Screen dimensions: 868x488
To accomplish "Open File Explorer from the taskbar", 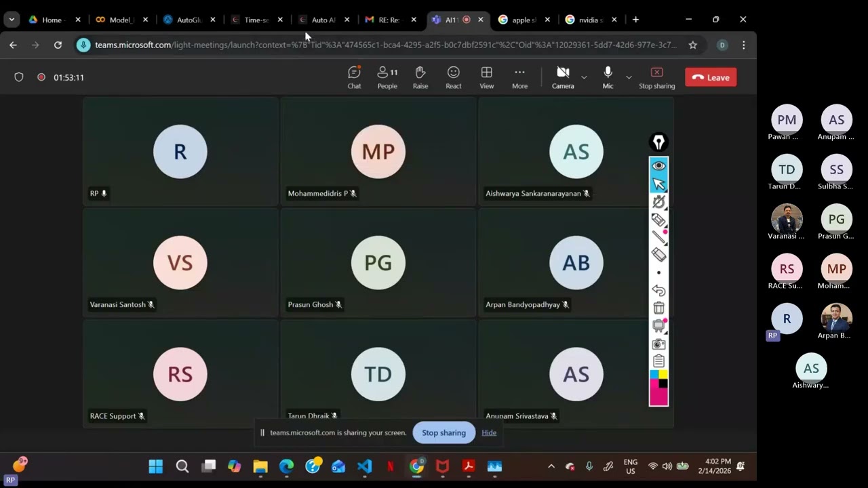I will coord(260,466).
